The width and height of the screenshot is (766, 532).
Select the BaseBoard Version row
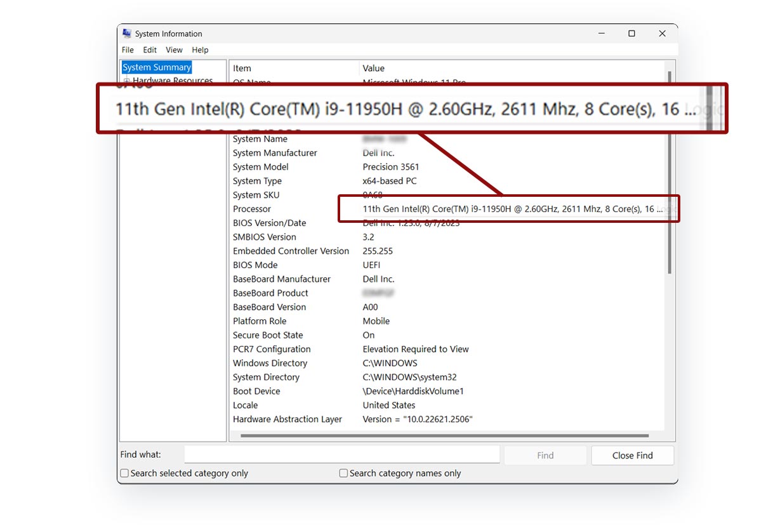(x=447, y=307)
